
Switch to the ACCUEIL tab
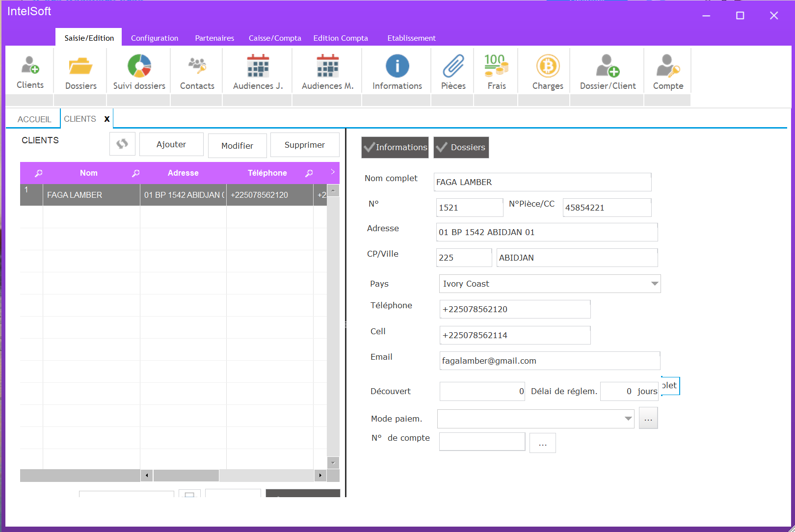tap(34, 119)
